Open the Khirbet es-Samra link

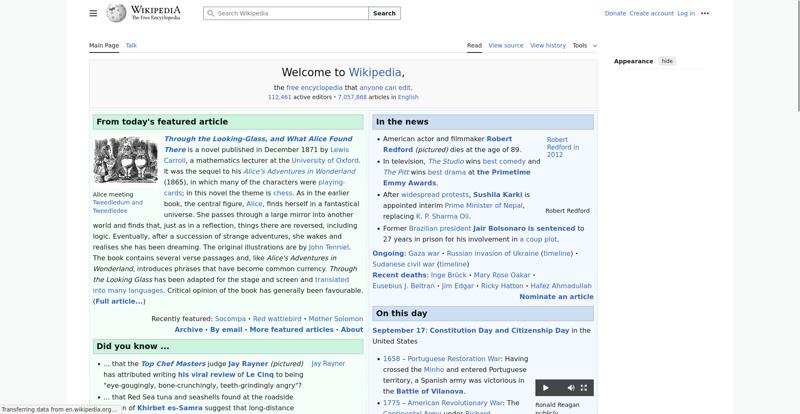170,408
